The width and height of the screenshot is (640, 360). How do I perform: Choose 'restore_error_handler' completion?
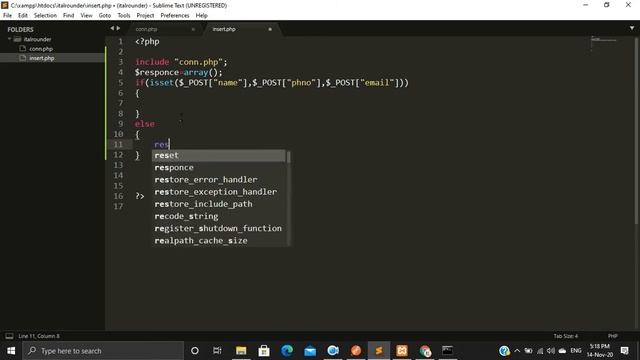point(219,180)
